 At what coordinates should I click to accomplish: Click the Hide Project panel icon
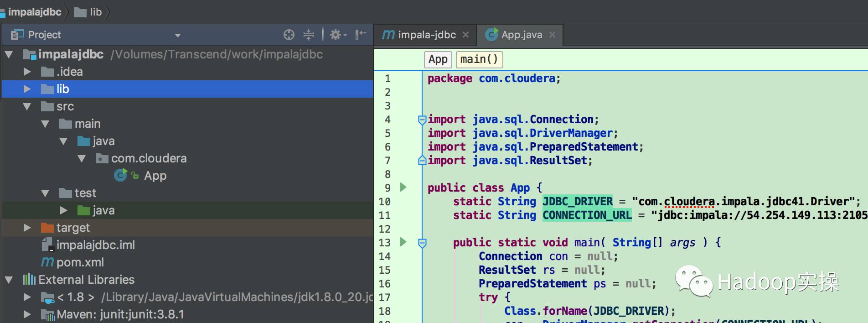(361, 35)
